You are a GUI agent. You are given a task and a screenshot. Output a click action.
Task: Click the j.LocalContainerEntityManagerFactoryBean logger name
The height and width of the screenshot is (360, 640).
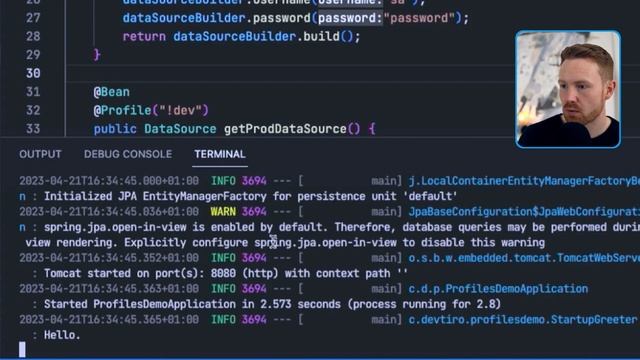click(524, 181)
